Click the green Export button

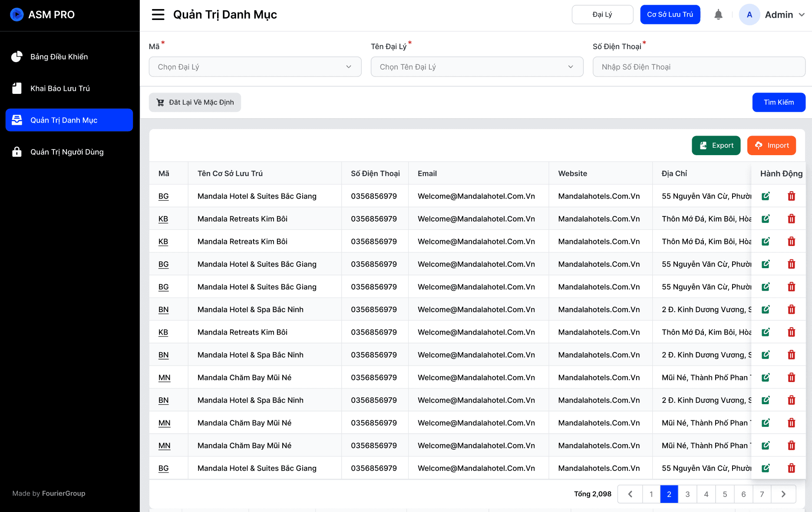pyautogui.click(x=716, y=146)
